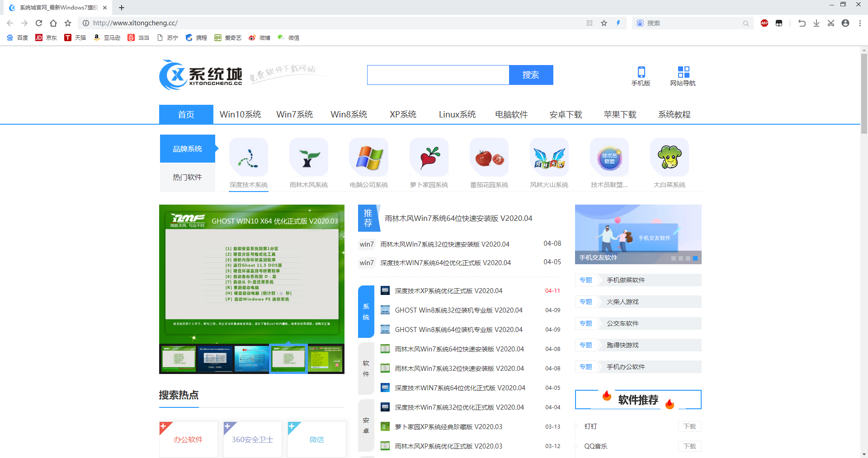Image resolution: width=868 pixels, height=458 pixels.
Task: Open 深度技术XP系统优化正式版 V2020.04 link
Action: coord(448,291)
